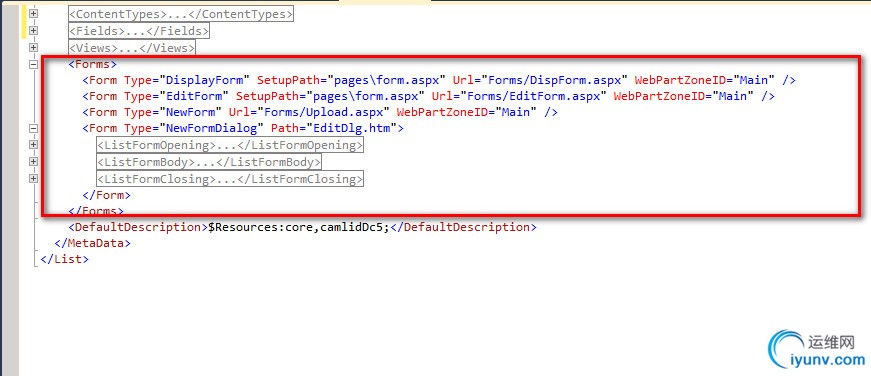Collapse the NewFormDialog Form element
This screenshot has height=376, width=871.
[33, 128]
